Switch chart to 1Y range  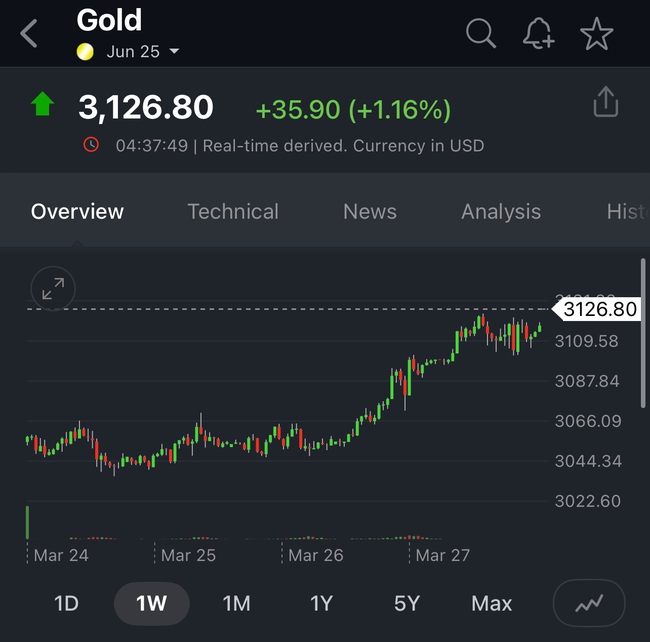[x=321, y=603]
